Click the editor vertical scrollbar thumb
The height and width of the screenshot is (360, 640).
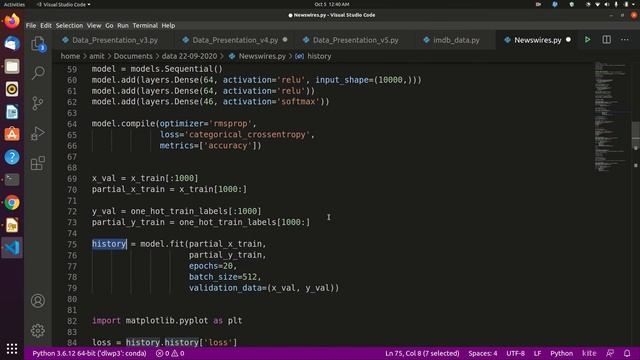(636, 135)
